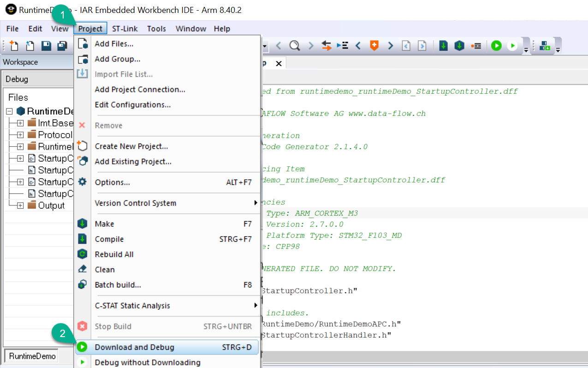This screenshot has width=588, height=368.
Task: Open the View menu
Action: point(60,29)
